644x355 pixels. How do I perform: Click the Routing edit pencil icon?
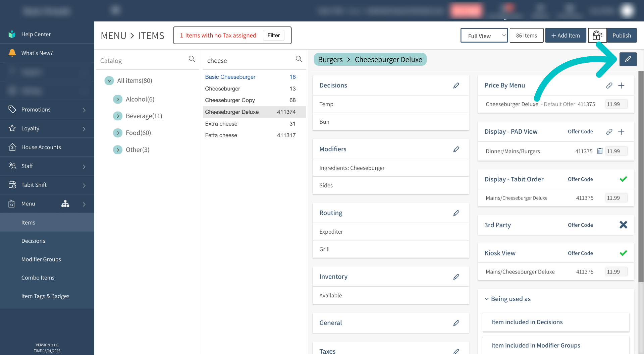click(x=456, y=213)
